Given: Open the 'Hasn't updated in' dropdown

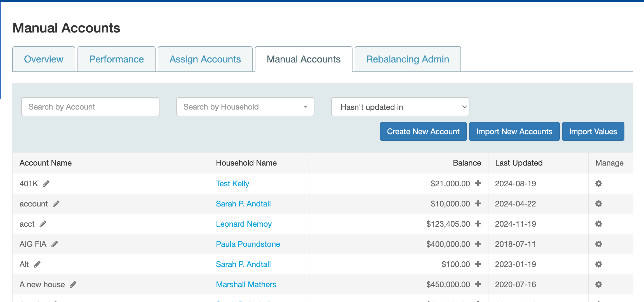Looking at the screenshot, I should coord(400,107).
